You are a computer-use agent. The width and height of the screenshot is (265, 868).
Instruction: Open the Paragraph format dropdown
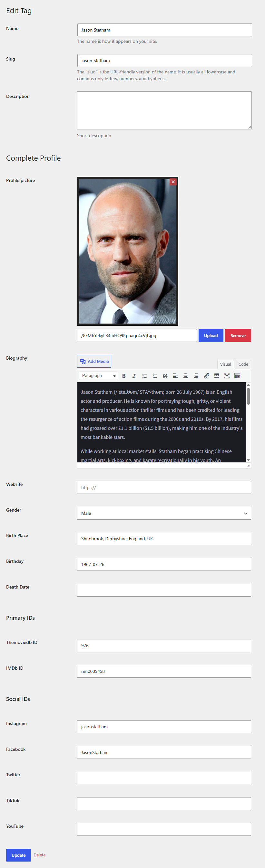tap(98, 376)
